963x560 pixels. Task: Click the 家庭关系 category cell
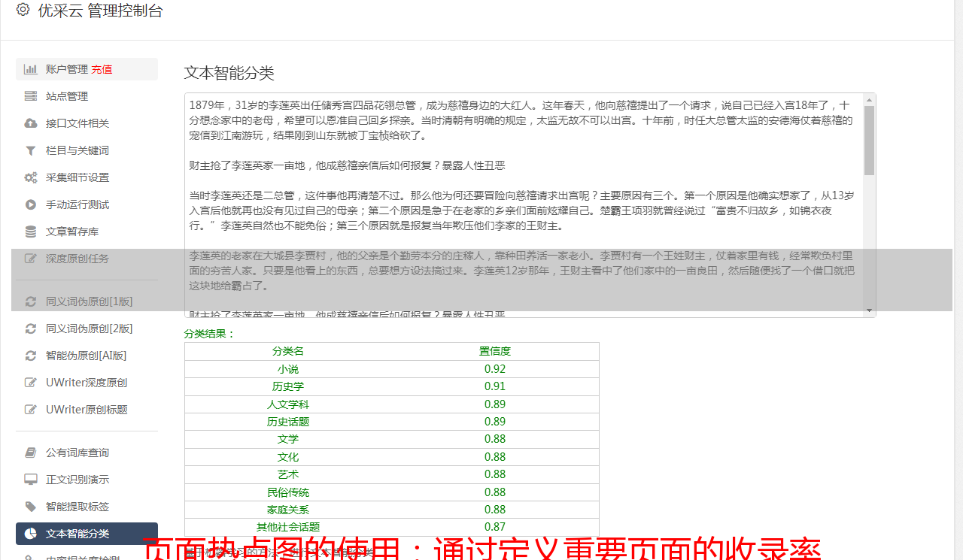288,510
